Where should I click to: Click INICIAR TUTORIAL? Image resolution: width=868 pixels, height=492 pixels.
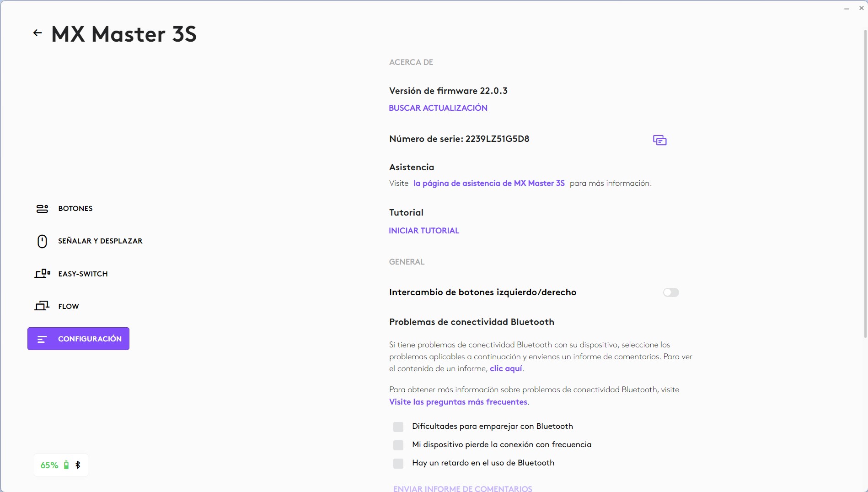tap(424, 231)
